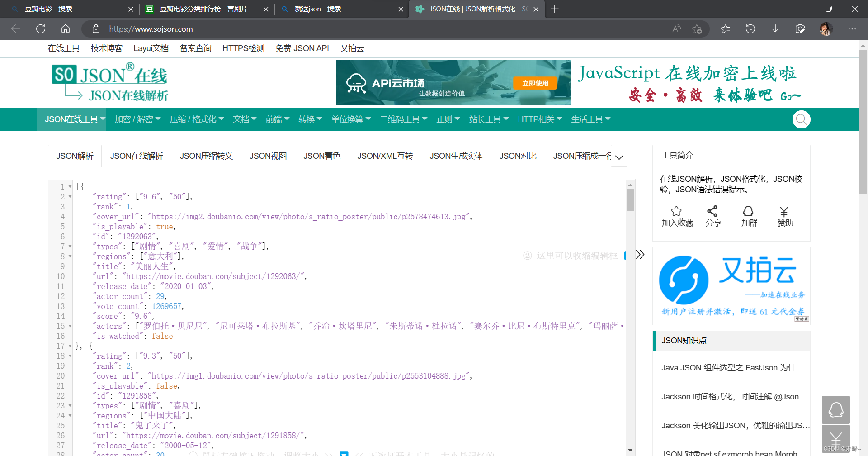Open the favorites list icon
The image size is (868, 456).
[x=726, y=29]
